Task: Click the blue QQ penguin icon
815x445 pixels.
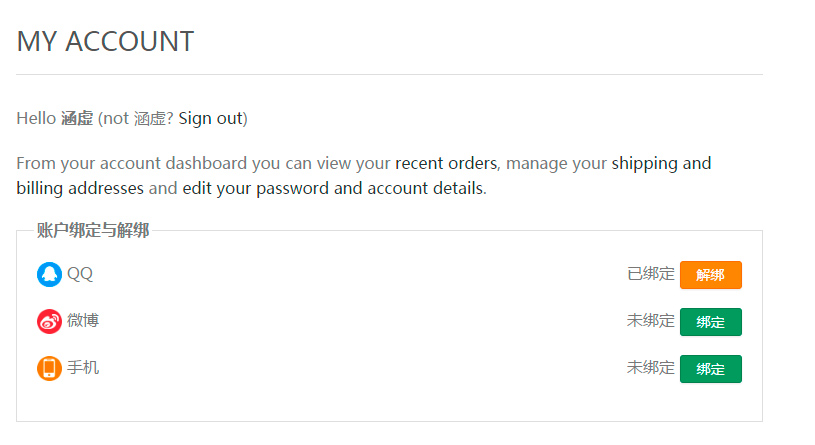Action: click(x=49, y=274)
